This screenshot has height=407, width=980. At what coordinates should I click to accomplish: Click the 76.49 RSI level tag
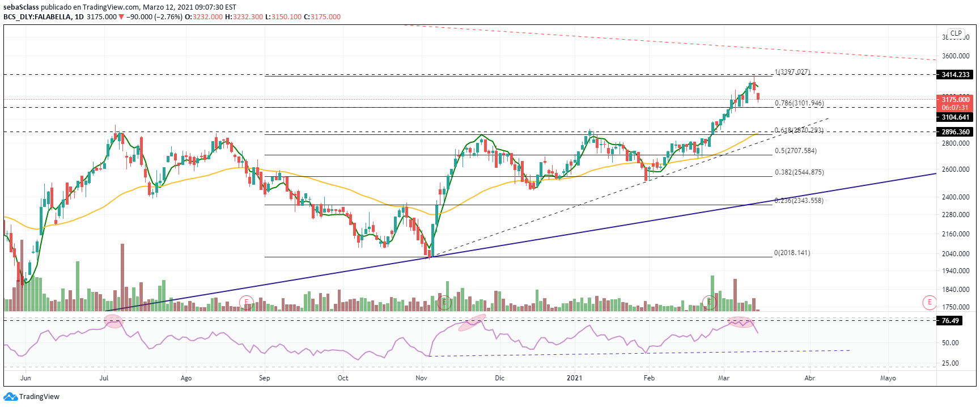950,321
